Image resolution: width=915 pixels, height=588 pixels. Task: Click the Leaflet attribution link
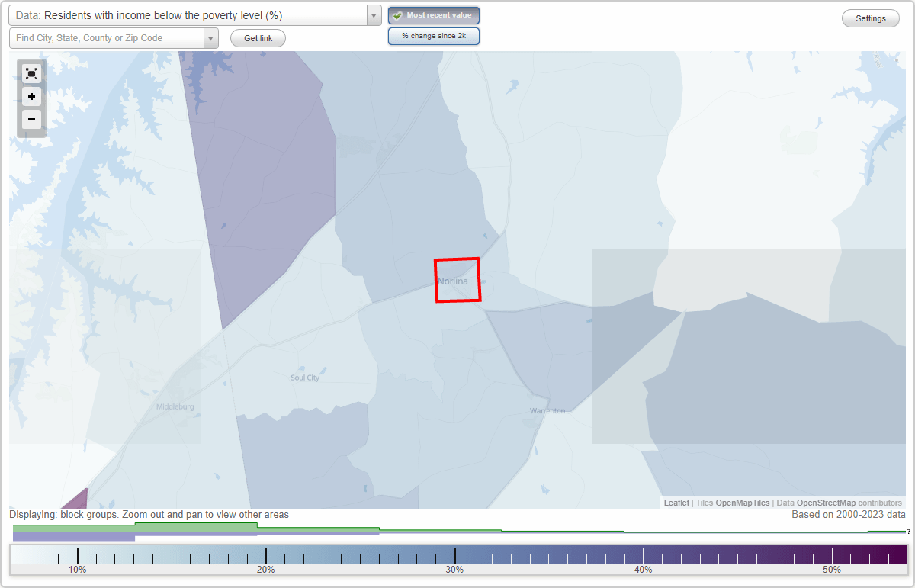(x=676, y=503)
